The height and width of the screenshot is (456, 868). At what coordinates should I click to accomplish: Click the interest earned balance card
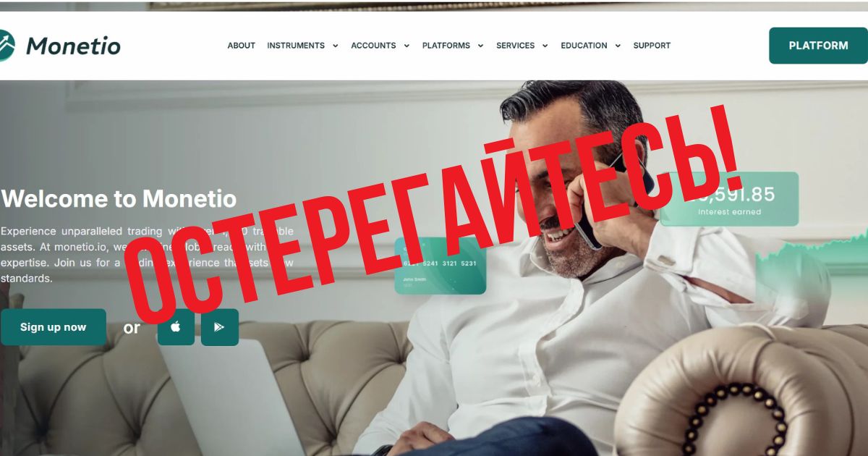[x=729, y=199]
